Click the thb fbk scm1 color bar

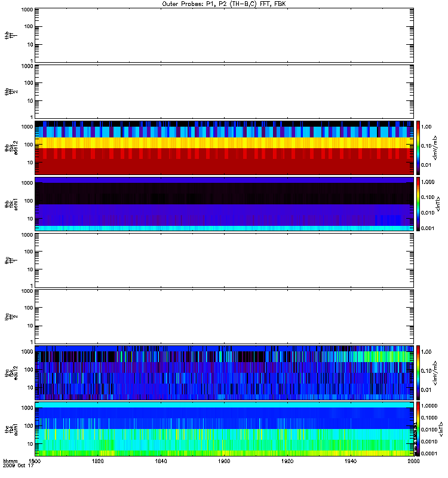[418, 204]
